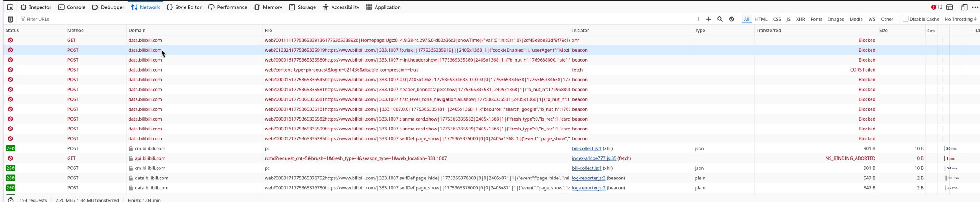Clear network log with trash icon
The width and height of the screenshot is (980, 202).
11,19
